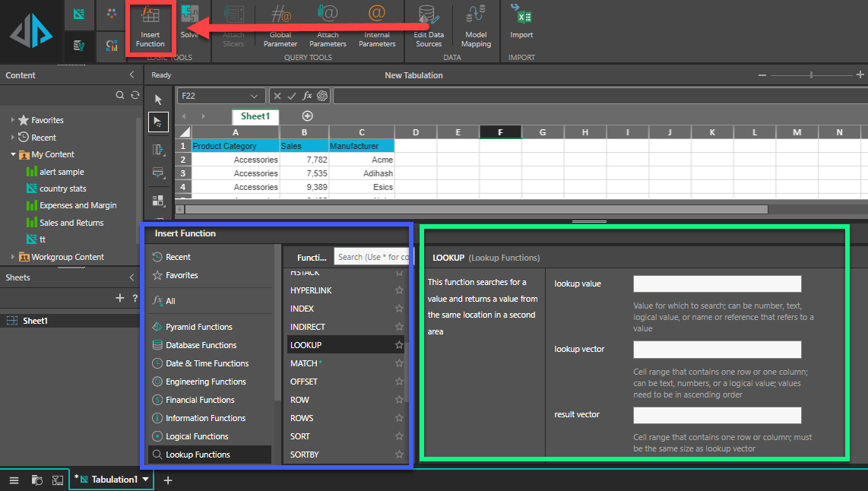Click the AI formula icon in formula bar
The height and width of the screenshot is (491, 868).
tap(322, 96)
